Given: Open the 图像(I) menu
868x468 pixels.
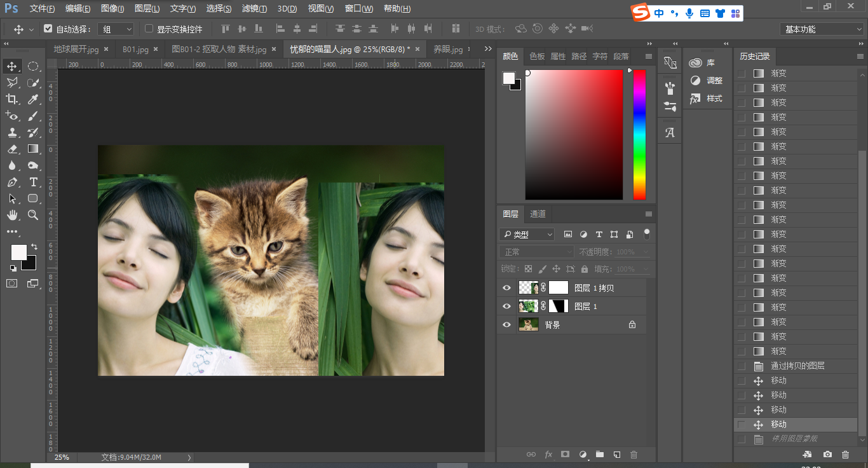Looking at the screenshot, I should pos(112,9).
